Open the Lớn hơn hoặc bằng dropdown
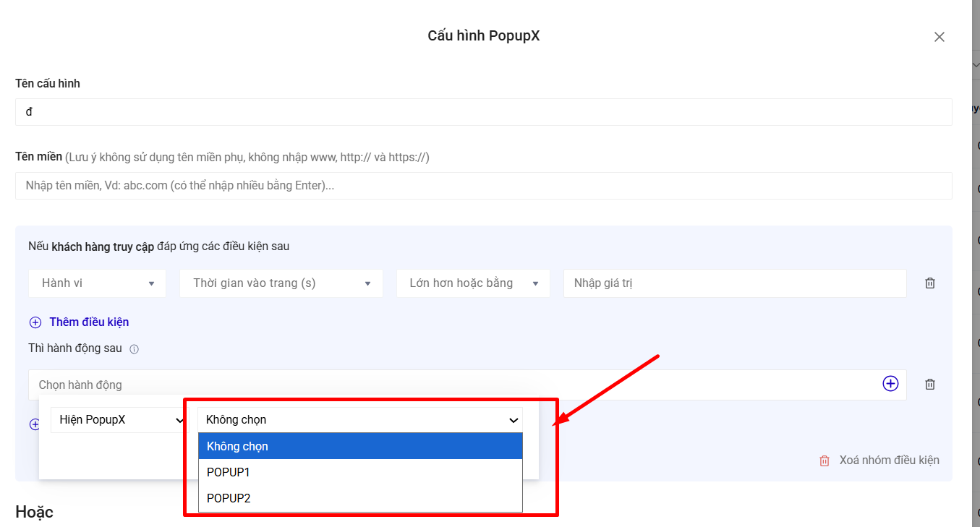Screen dimensions: 980x527 pos(473,283)
